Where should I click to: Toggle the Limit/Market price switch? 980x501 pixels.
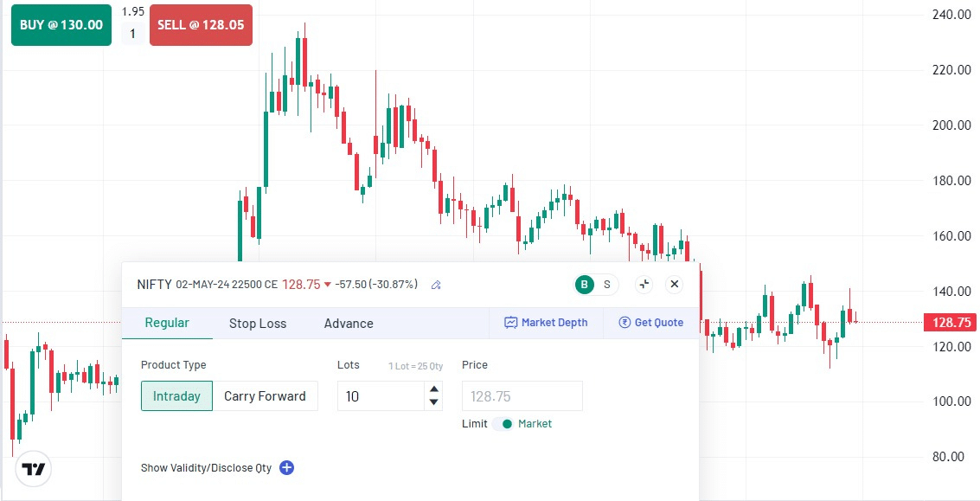[x=503, y=424]
